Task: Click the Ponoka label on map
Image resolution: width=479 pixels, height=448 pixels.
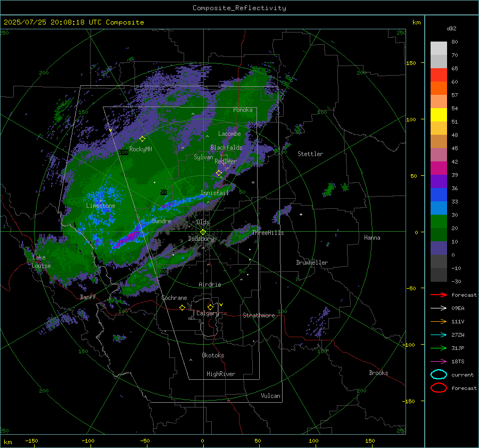Action: coord(243,110)
